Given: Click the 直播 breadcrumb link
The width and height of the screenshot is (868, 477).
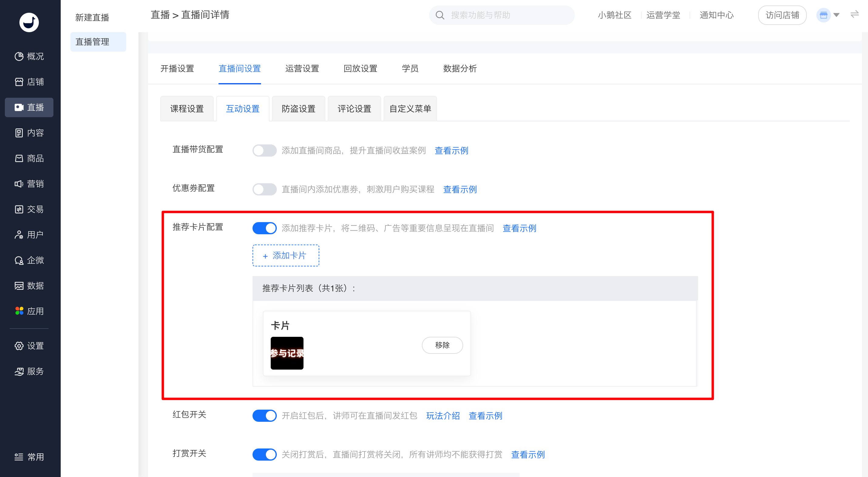Looking at the screenshot, I should (160, 15).
